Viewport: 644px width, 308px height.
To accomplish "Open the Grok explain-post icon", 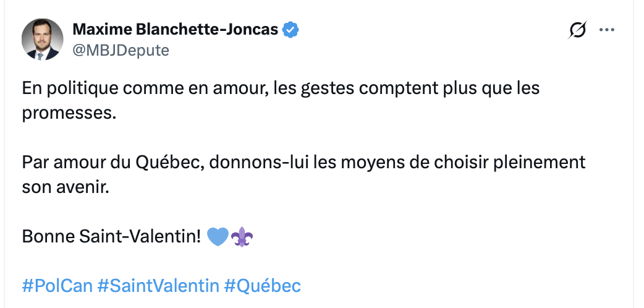I will [x=577, y=30].
